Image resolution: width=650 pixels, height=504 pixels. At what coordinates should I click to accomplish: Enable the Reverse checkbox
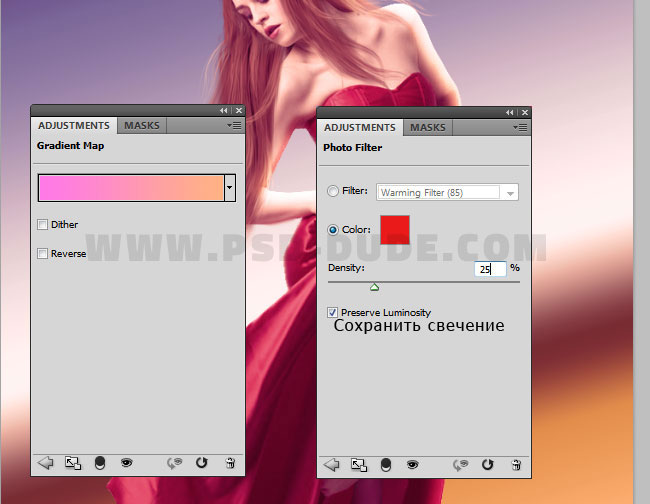[42, 253]
